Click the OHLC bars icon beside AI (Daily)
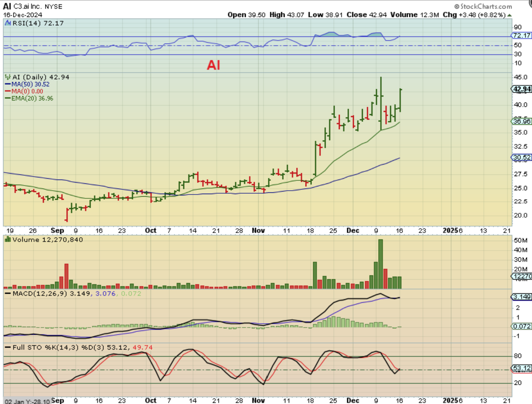The height and width of the screenshot is (404, 532). click(7, 77)
